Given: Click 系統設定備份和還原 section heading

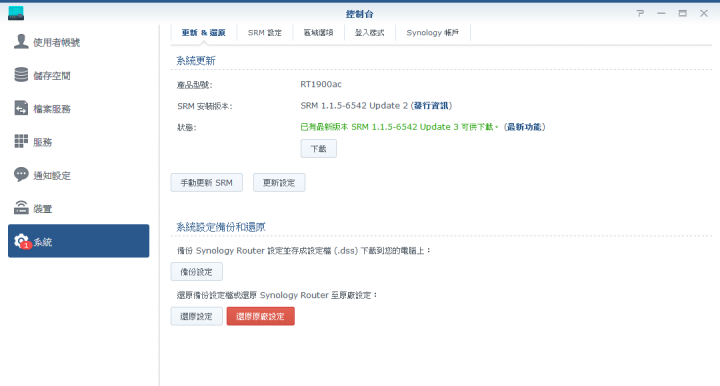Looking at the screenshot, I should click(221, 227).
